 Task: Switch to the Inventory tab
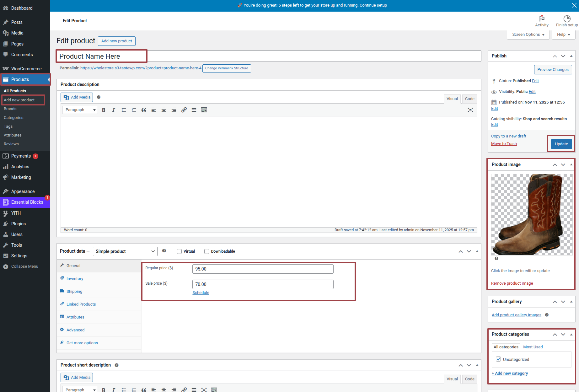pyautogui.click(x=75, y=279)
